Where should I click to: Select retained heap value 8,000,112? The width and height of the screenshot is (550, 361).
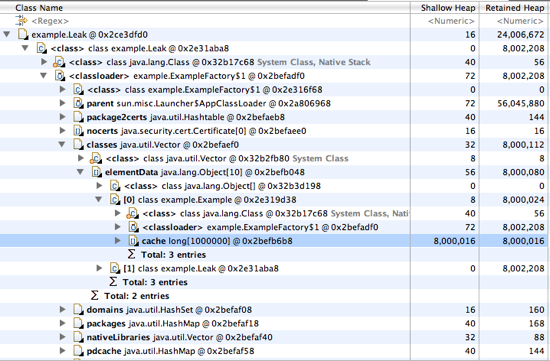[x=523, y=145]
